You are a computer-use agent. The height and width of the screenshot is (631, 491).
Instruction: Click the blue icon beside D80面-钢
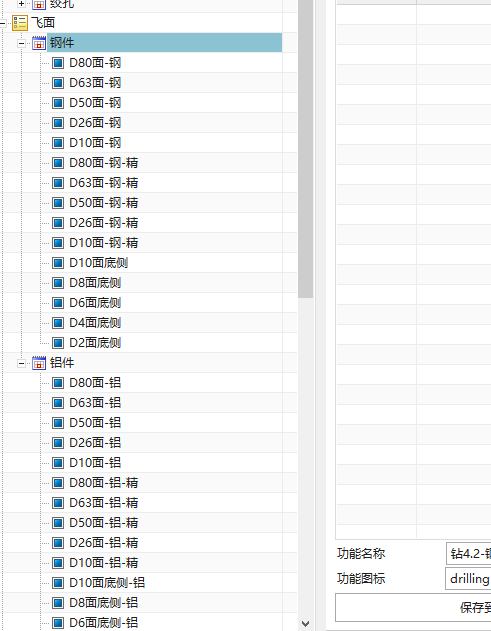[58, 63]
